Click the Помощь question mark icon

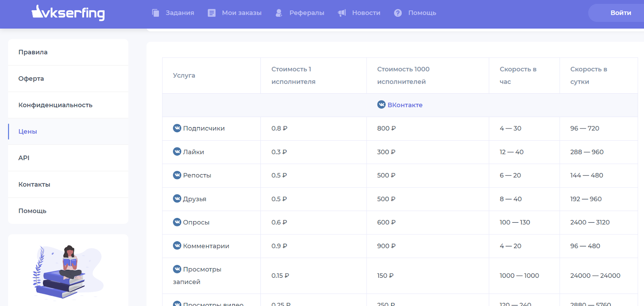click(398, 13)
